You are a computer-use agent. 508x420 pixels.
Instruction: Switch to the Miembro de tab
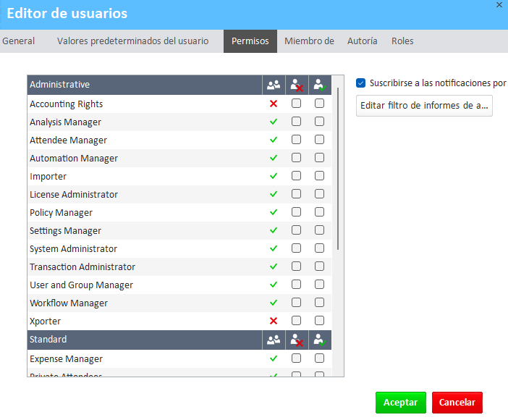(309, 41)
